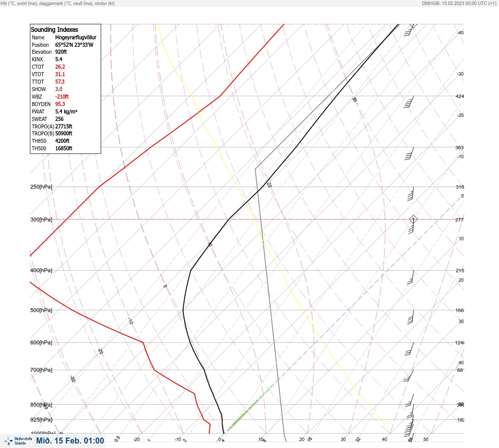This screenshot has height=448, width=499.
Task: Click the x-axis temperature label 40
Action: [385, 440]
